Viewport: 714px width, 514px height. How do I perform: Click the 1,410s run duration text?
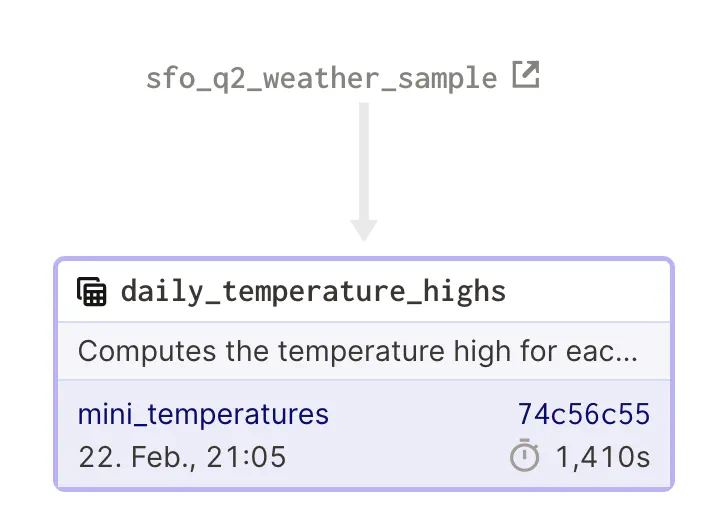[602, 458]
